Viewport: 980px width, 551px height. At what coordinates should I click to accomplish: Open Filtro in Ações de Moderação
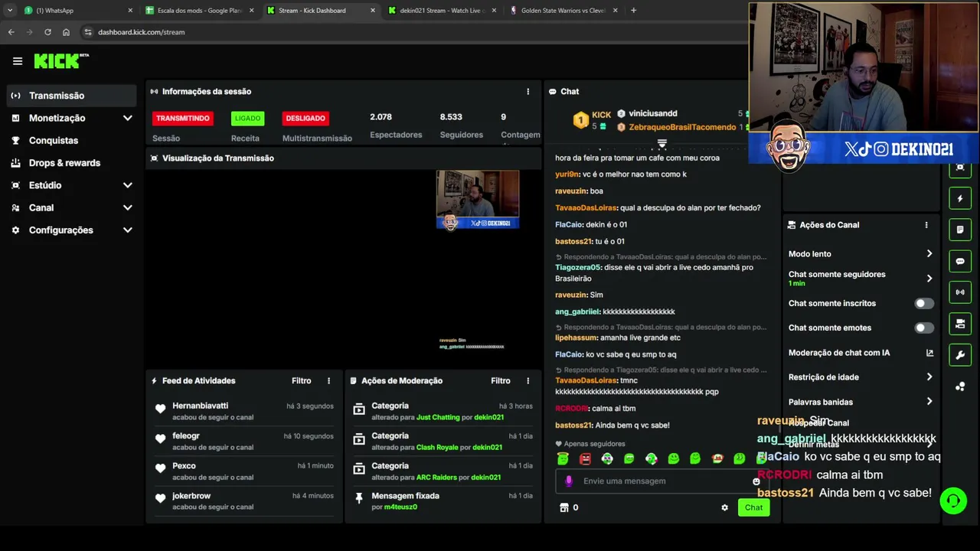(x=500, y=380)
